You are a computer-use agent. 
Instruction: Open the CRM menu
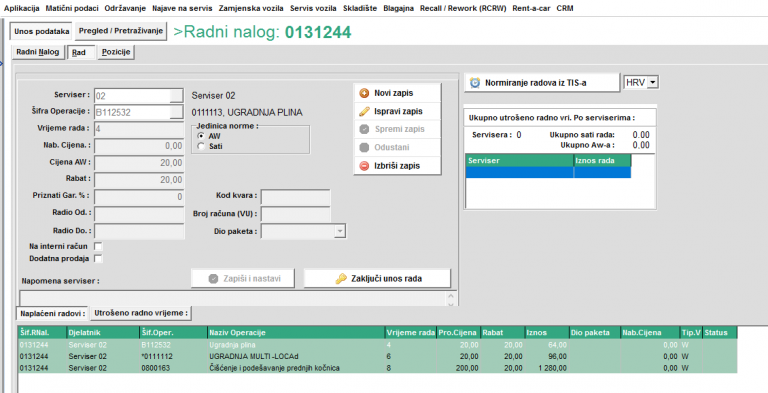click(x=565, y=8)
